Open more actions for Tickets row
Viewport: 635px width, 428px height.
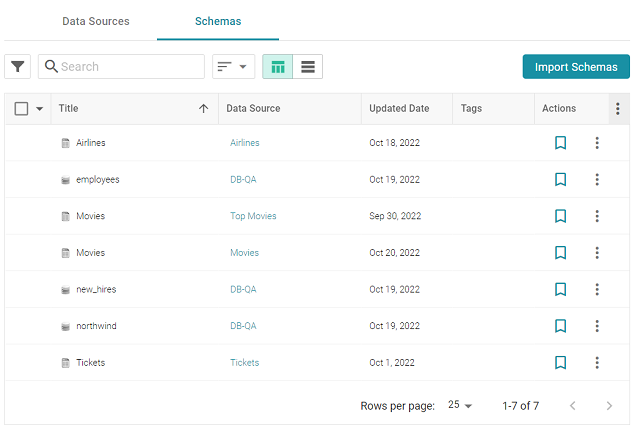coord(597,363)
